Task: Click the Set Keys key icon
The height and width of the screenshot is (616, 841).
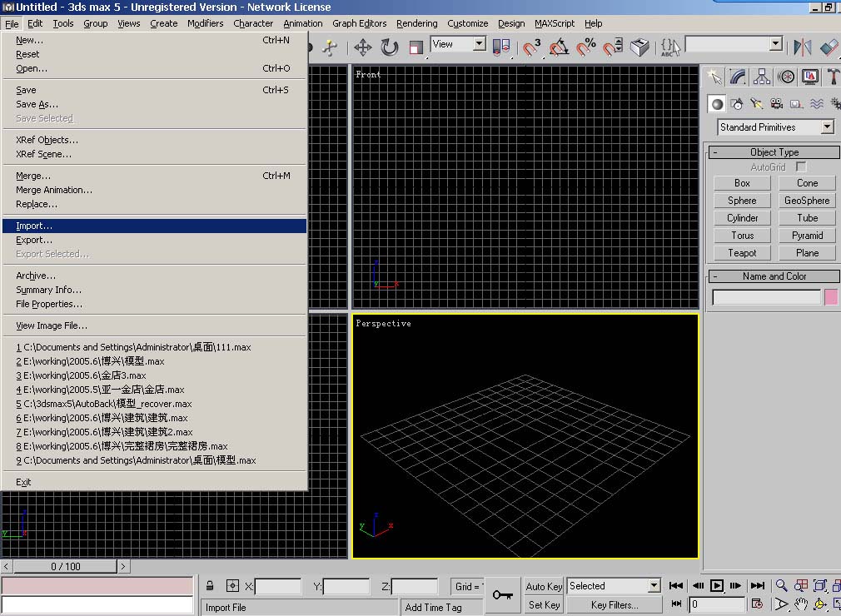Action: click(503, 594)
